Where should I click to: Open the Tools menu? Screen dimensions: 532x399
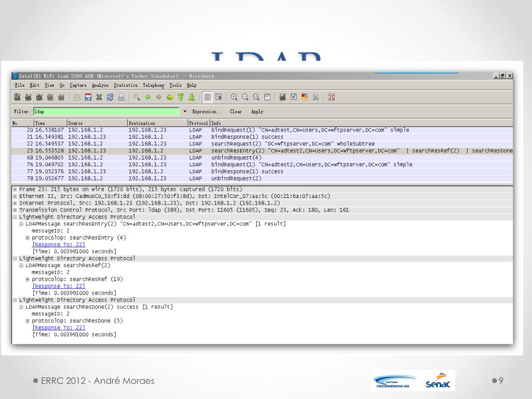tap(176, 85)
